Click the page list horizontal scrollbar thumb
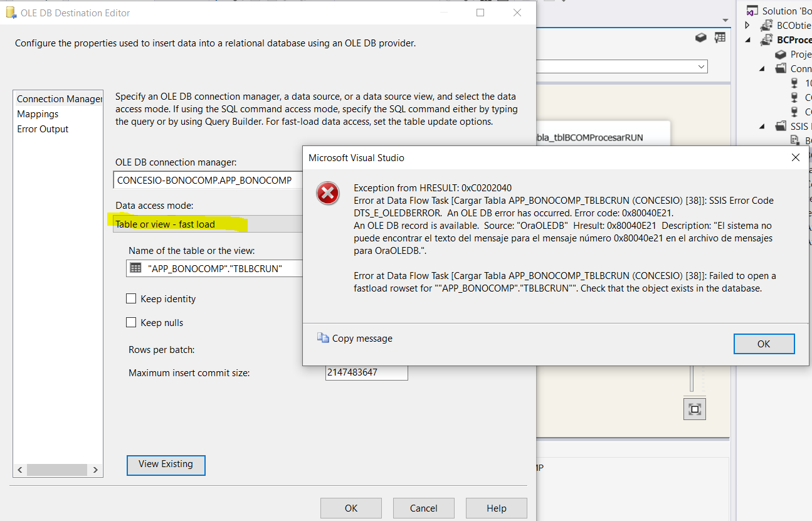The width and height of the screenshot is (812, 521). (56, 470)
